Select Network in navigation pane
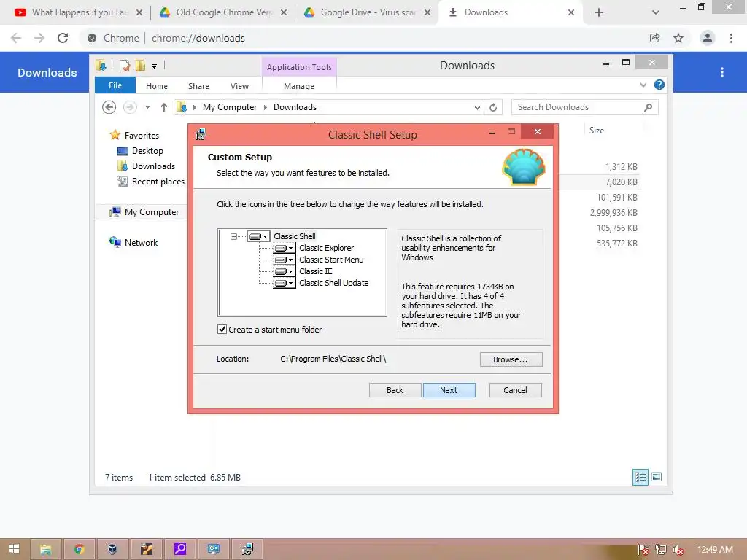The height and width of the screenshot is (560, 747). point(134,242)
